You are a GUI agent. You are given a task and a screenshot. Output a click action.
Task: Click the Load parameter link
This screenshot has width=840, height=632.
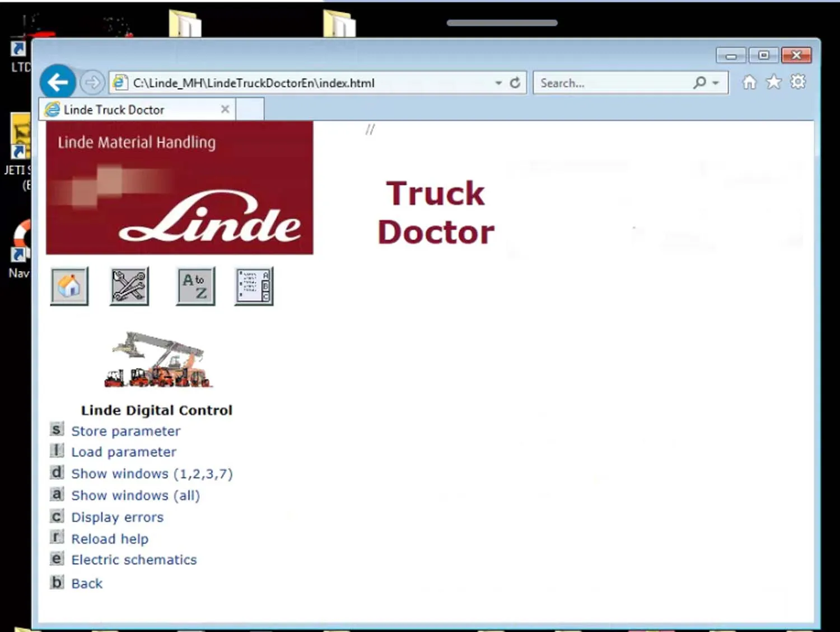[x=123, y=452]
